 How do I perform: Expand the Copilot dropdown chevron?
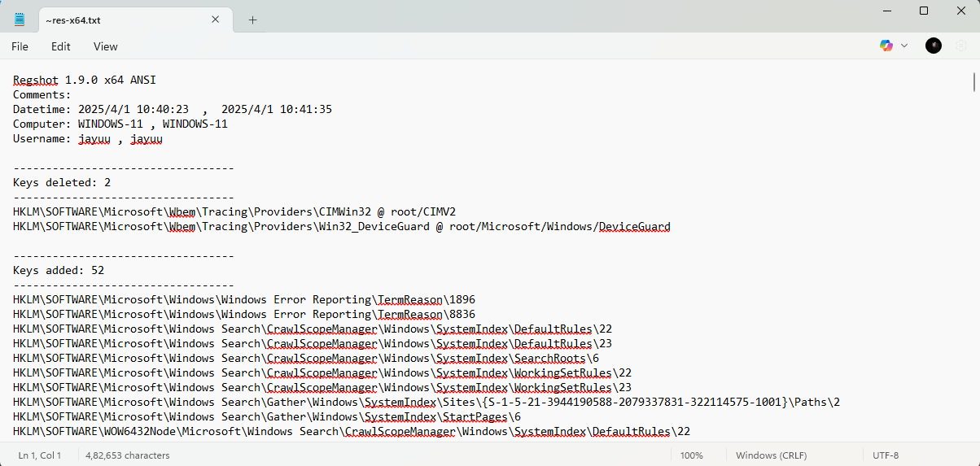tap(904, 46)
